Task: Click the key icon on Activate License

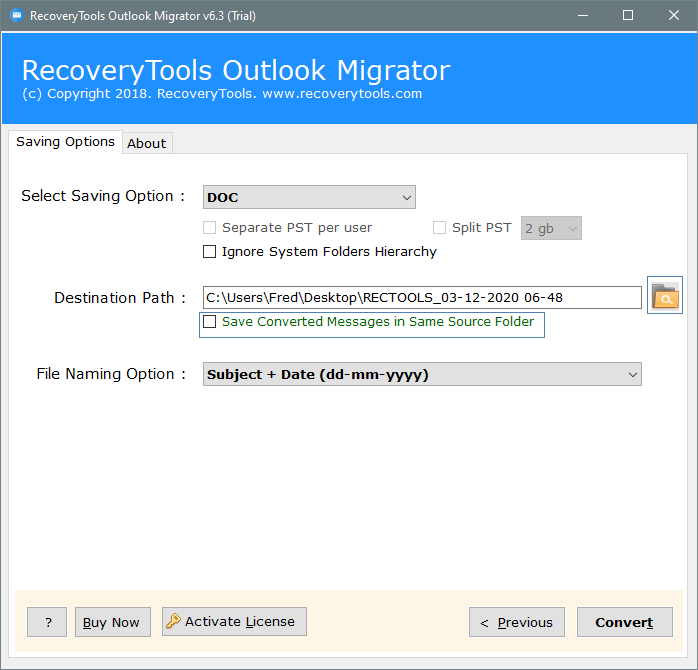Action: click(x=173, y=621)
